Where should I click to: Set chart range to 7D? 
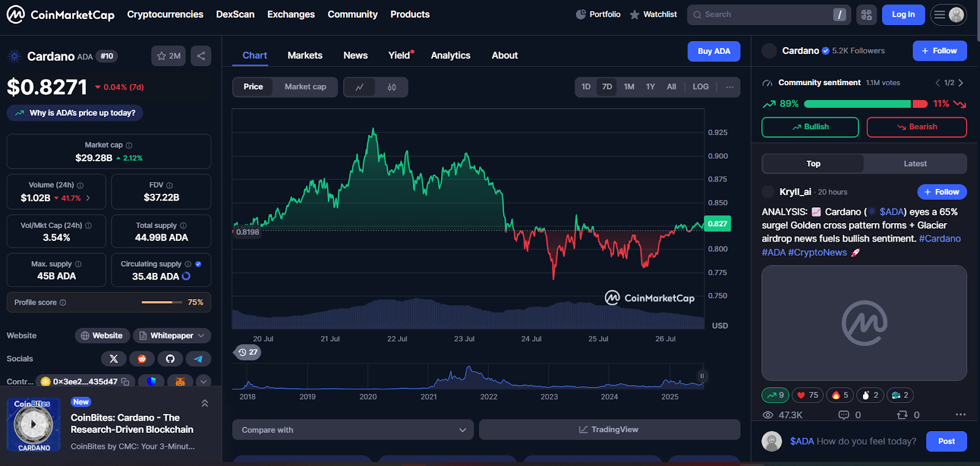[x=607, y=87]
